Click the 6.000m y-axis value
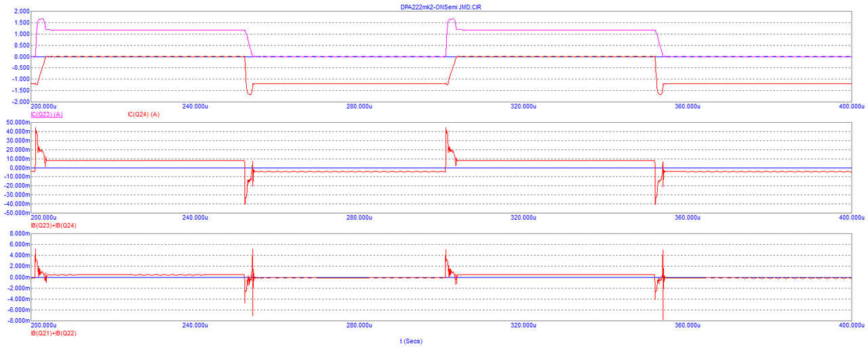This screenshot has width=868, height=352. tap(19, 243)
